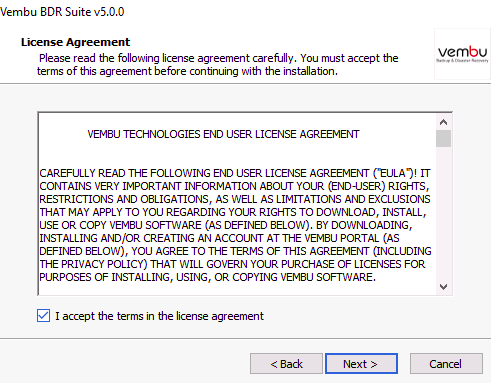The width and height of the screenshot is (491, 383).
Task: Click the scrollbar track below the thumb
Action: point(443,213)
